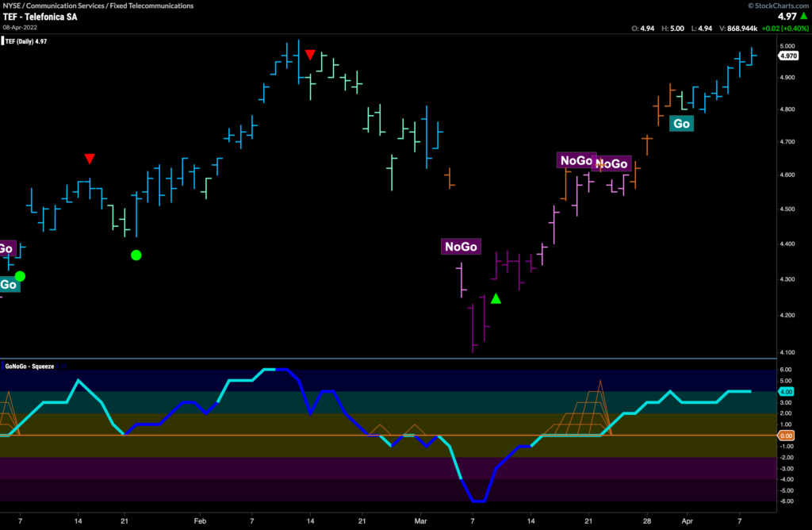This screenshot has width=812, height=530.
Task: Click the '© StockCharts.com' credit
Action: 778,6
